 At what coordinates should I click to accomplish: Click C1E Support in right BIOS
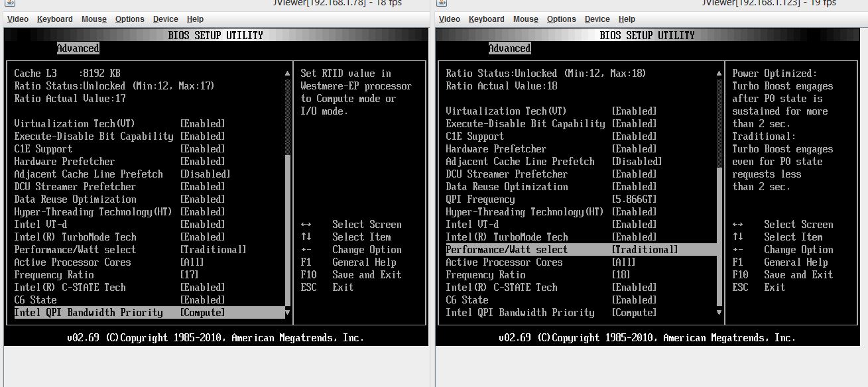click(475, 137)
